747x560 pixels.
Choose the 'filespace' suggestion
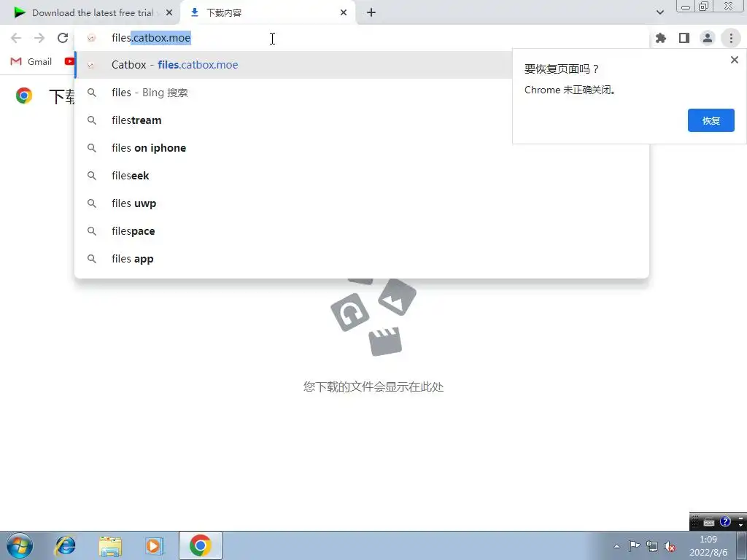pyautogui.click(x=362, y=231)
